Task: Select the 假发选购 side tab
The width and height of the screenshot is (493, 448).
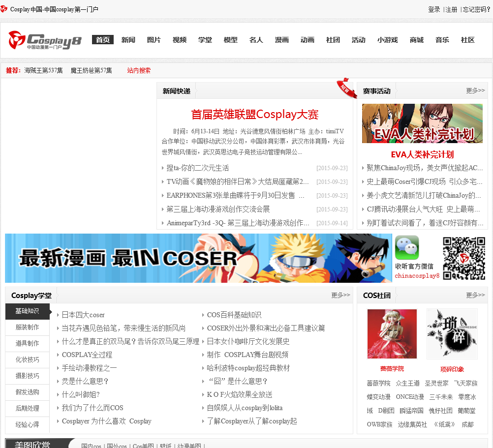Action: pos(28,392)
